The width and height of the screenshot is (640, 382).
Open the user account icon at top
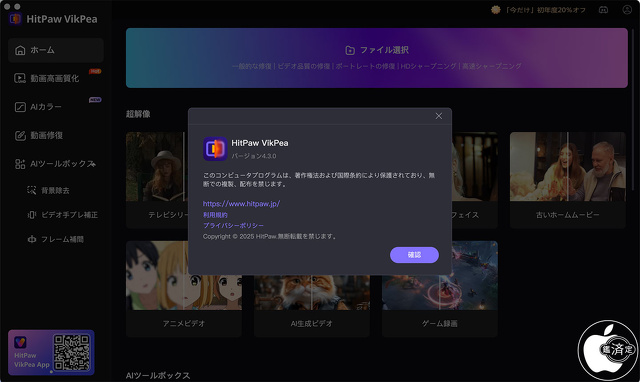(627, 10)
